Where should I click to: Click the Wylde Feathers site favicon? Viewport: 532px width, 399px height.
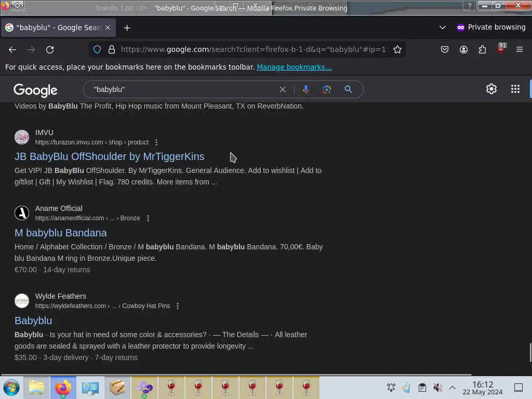tap(22, 301)
